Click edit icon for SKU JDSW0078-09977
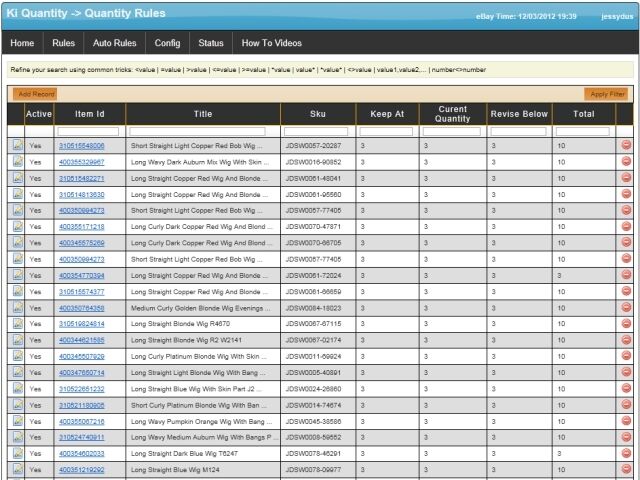The image size is (640, 480). pos(17,470)
